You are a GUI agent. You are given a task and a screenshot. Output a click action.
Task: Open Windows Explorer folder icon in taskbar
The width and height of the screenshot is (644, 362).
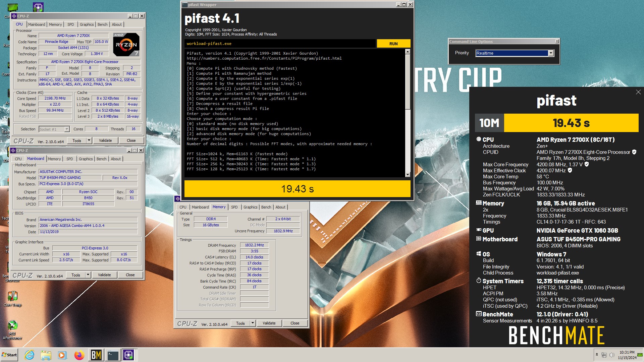coord(46,355)
